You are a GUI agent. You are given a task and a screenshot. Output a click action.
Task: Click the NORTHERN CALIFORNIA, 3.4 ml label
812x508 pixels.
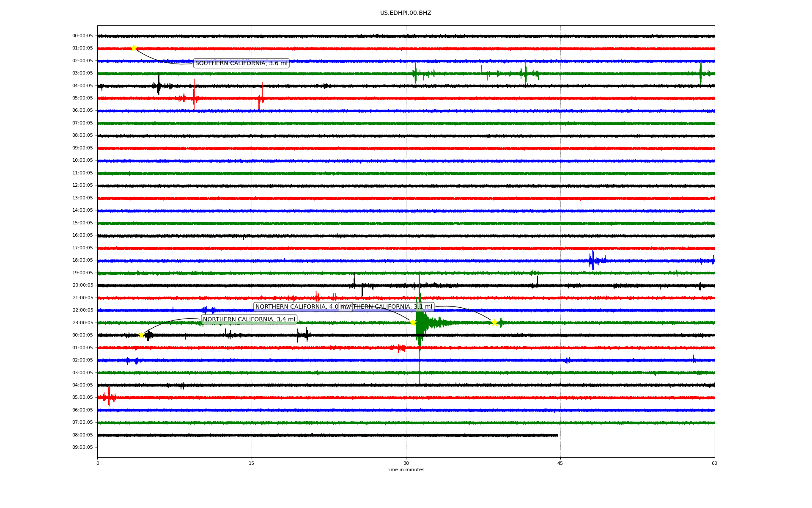click(x=249, y=320)
